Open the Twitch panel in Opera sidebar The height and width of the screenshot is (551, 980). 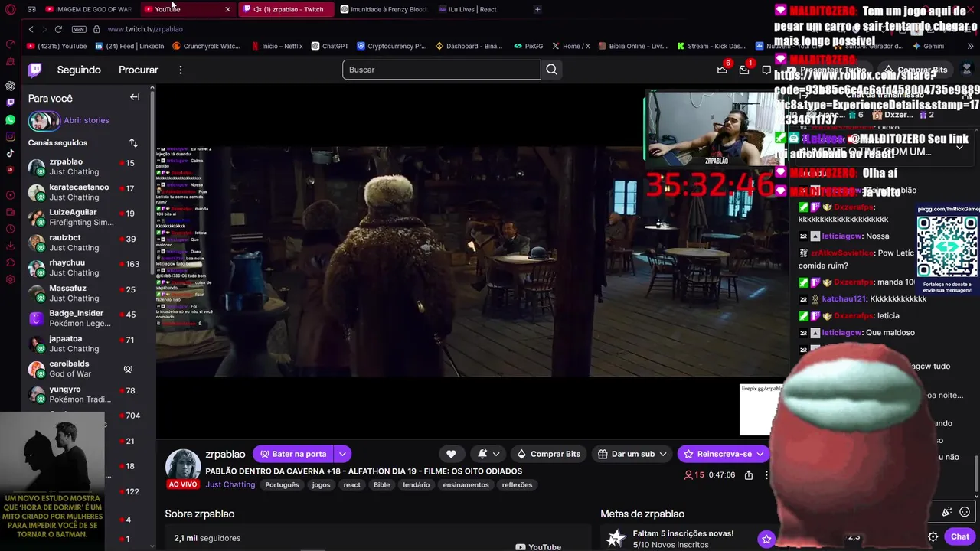point(11,103)
